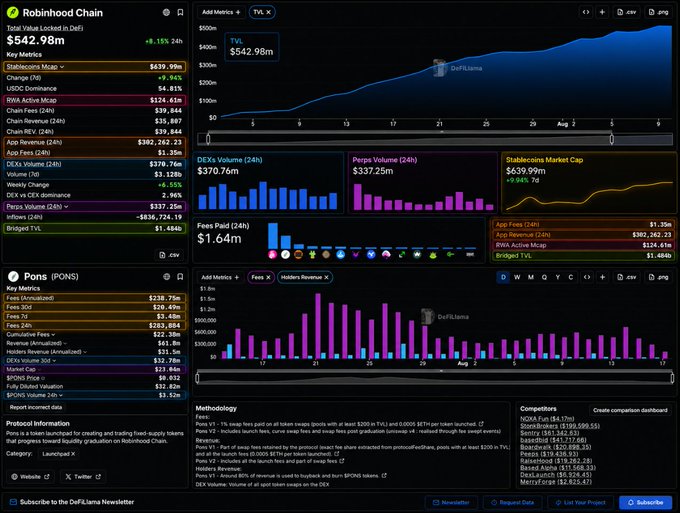The width and height of the screenshot is (680, 513).
Task: Click Newsletter footer button
Action: tap(451, 503)
